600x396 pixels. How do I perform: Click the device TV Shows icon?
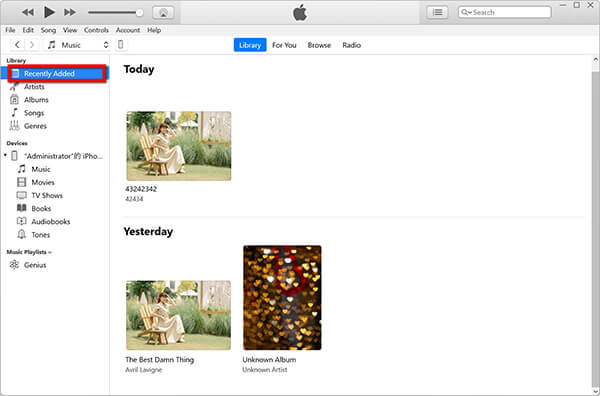click(x=22, y=196)
